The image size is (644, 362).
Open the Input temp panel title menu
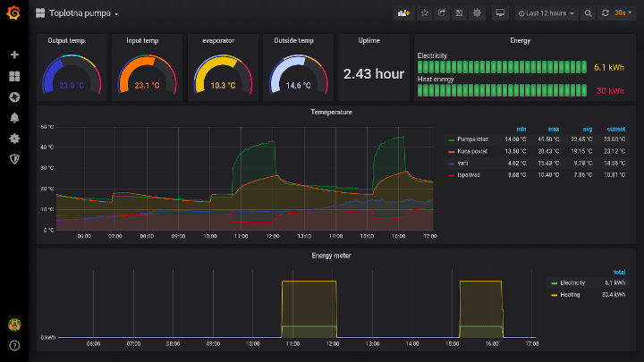click(x=142, y=40)
